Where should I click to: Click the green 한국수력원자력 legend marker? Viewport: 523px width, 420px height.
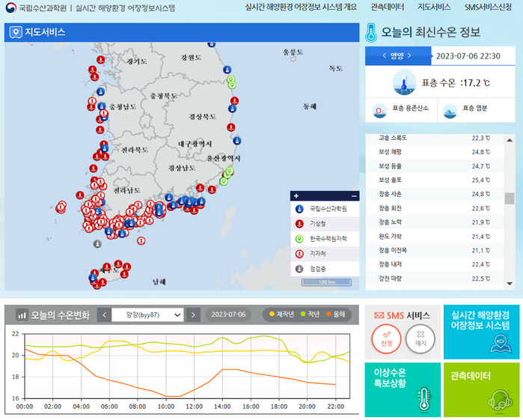click(x=299, y=239)
